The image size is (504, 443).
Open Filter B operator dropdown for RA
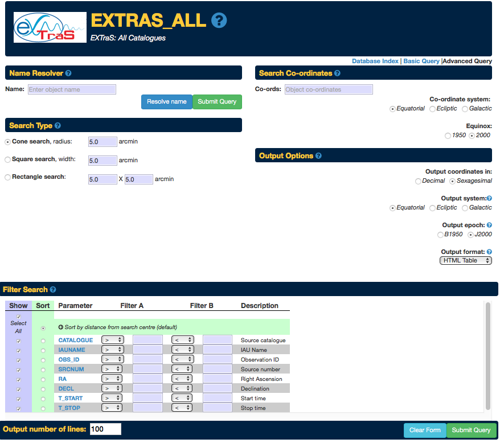click(x=182, y=379)
